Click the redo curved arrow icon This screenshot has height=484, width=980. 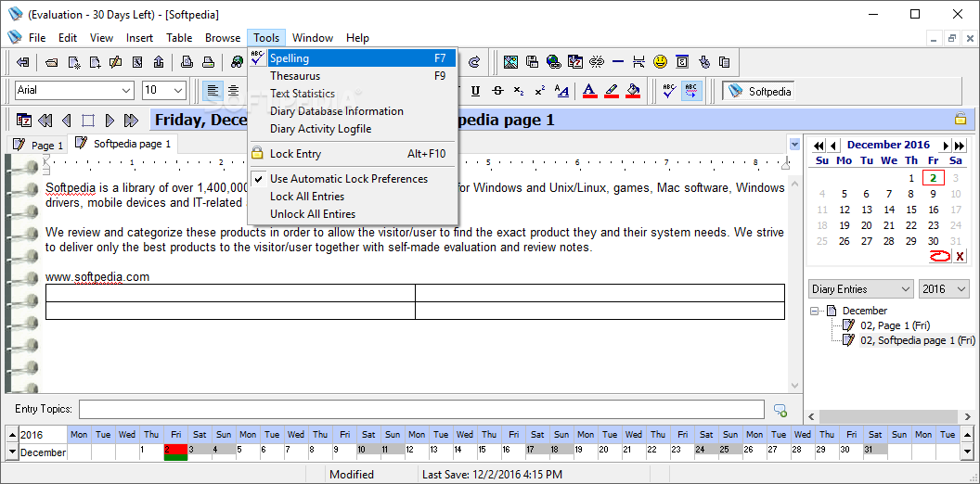[x=474, y=62]
